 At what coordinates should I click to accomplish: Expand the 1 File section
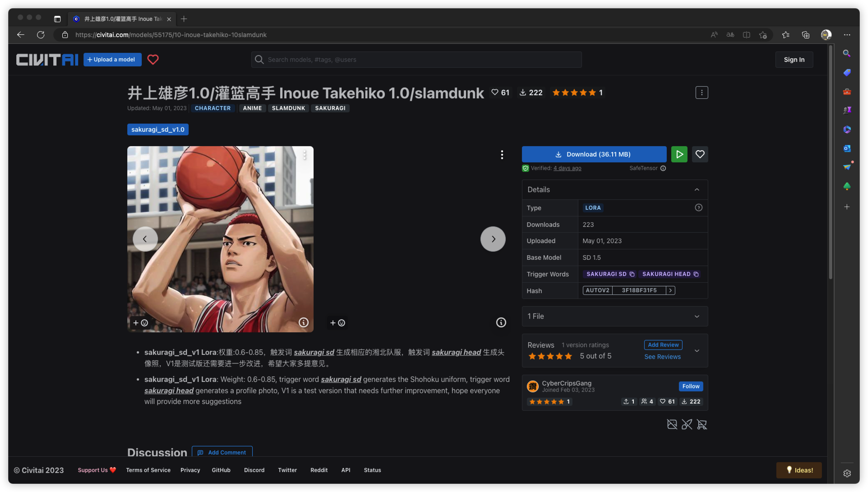click(614, 316)
